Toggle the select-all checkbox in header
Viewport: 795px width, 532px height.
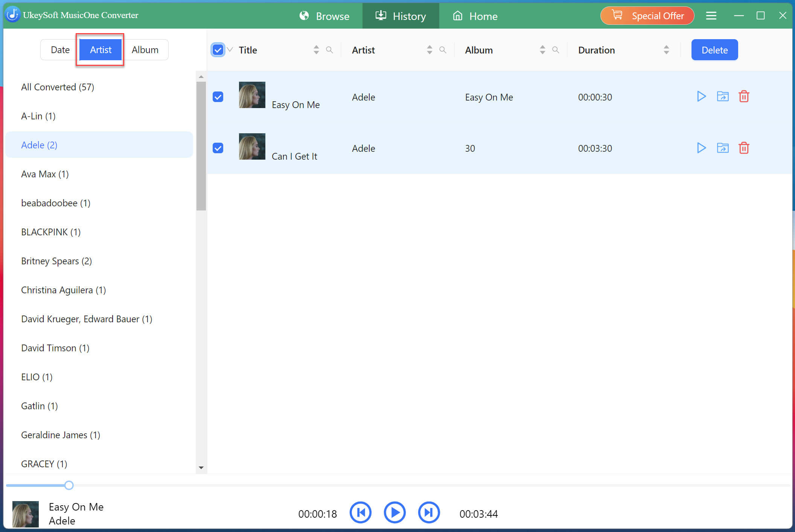218,50
